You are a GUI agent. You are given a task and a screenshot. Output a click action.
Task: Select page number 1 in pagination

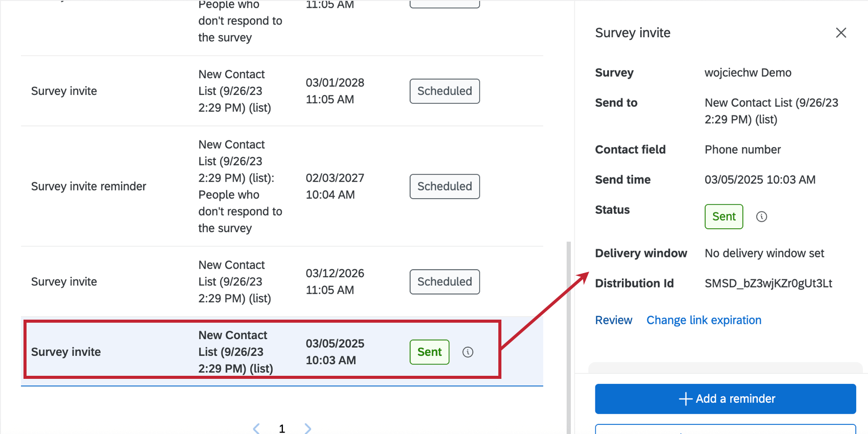click(282, 428)
